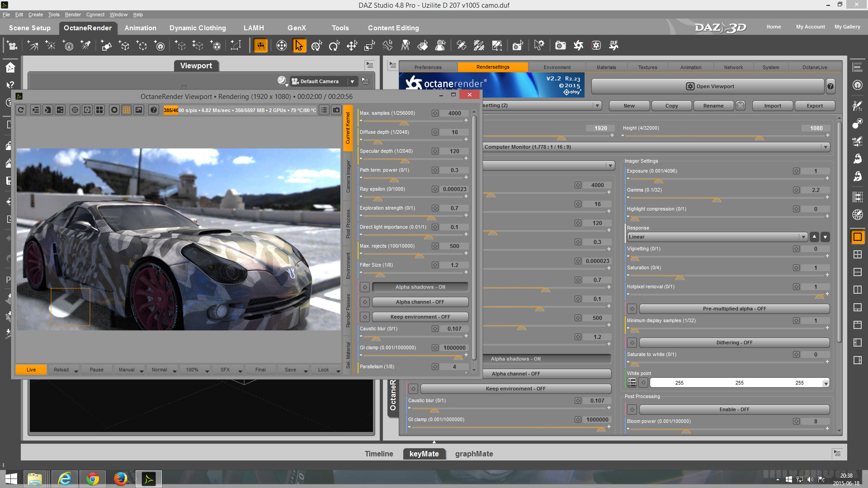
Task: Click the refresh render icon in Octane viewport
Action: tap(21, 110)
